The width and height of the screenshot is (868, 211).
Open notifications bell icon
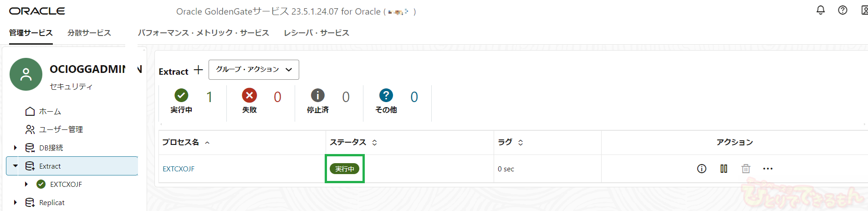tap(820, 10)
